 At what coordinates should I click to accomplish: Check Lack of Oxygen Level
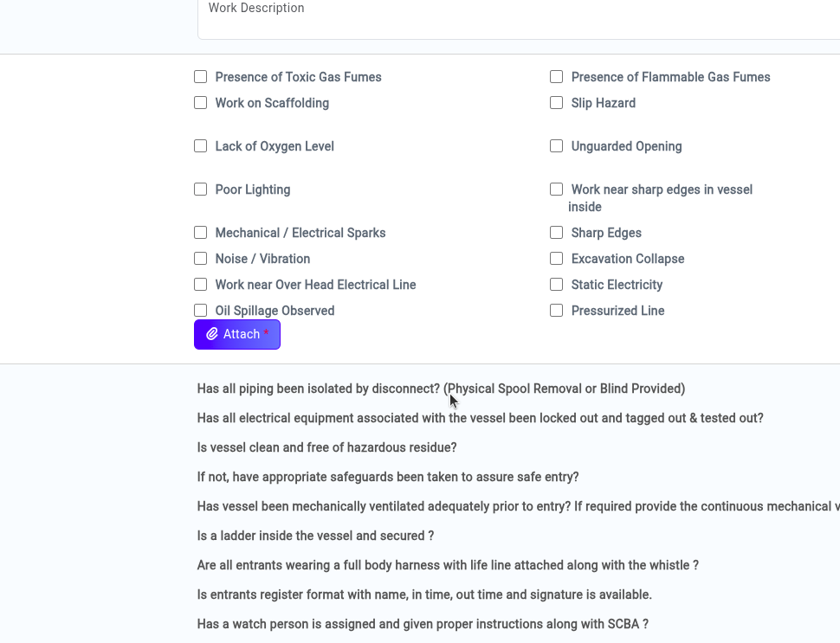coord(201,146)
